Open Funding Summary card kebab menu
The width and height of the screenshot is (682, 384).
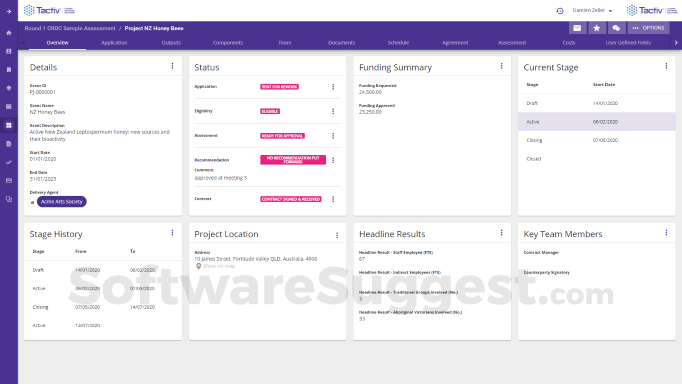pyautogui.click(x=501, y=66)
